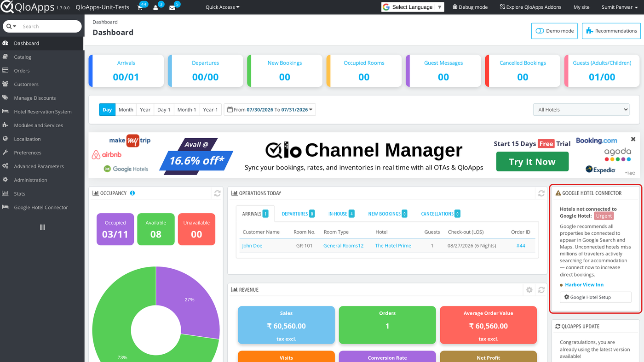The height and width of the screenshot is (362, 644).
Task: Open the Sumit Panwar user menu
Action: pos(620,7)
